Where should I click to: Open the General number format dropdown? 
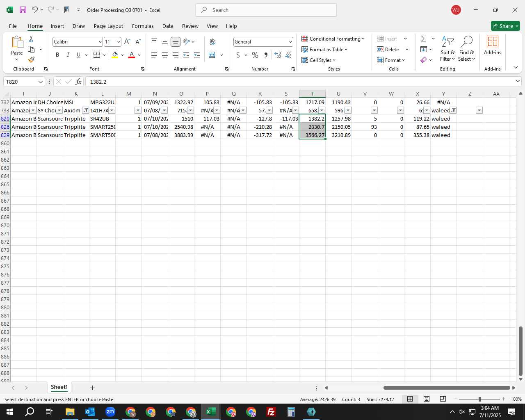(x=290, y=42)
